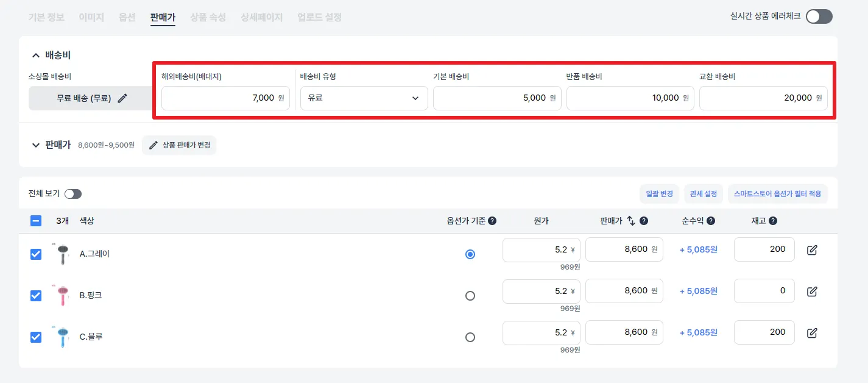
Task: Switch to the 옵션 tab
Action: pyautogui.click(x=127, y=17)
